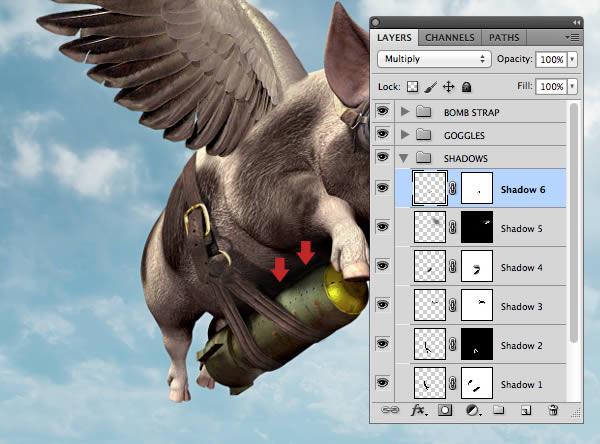Click mask link chain on Shadow 2
Screen dimensions: 600x444
(453, 344)
